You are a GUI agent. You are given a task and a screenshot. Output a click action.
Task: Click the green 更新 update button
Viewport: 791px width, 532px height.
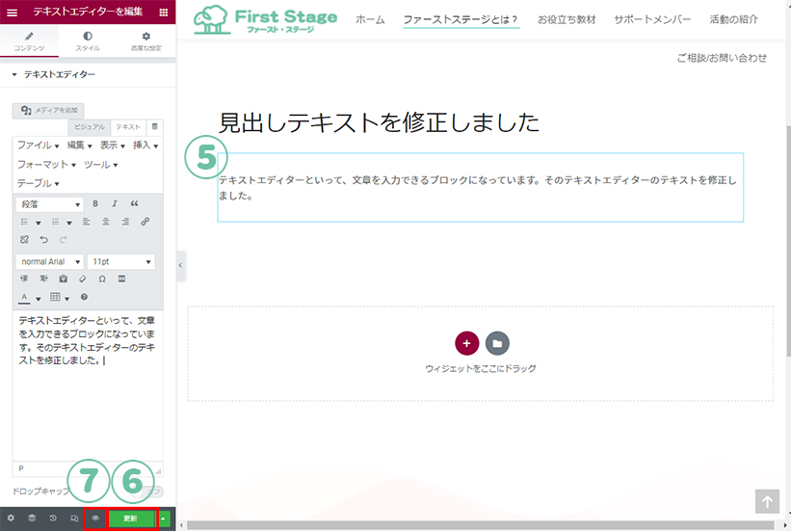point(131,519)
